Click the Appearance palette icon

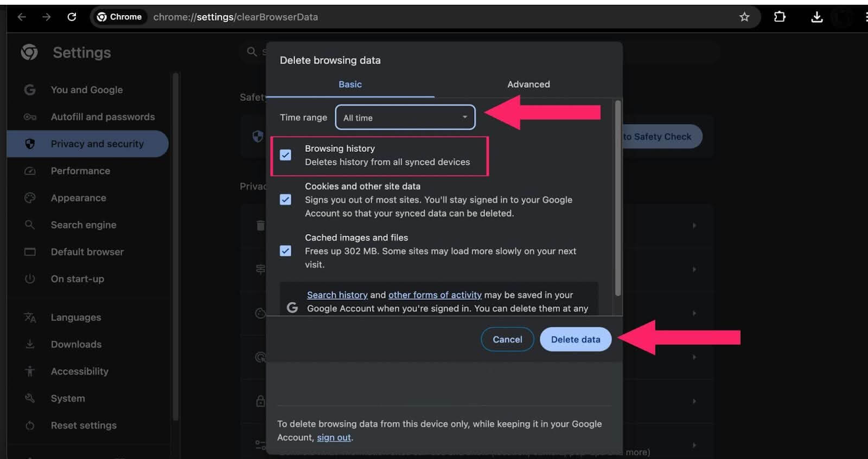30,198
